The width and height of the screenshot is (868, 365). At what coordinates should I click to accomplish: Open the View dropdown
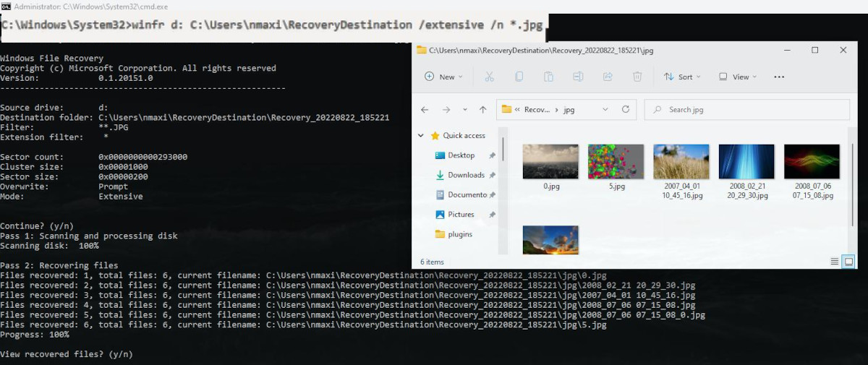point(738,77)
